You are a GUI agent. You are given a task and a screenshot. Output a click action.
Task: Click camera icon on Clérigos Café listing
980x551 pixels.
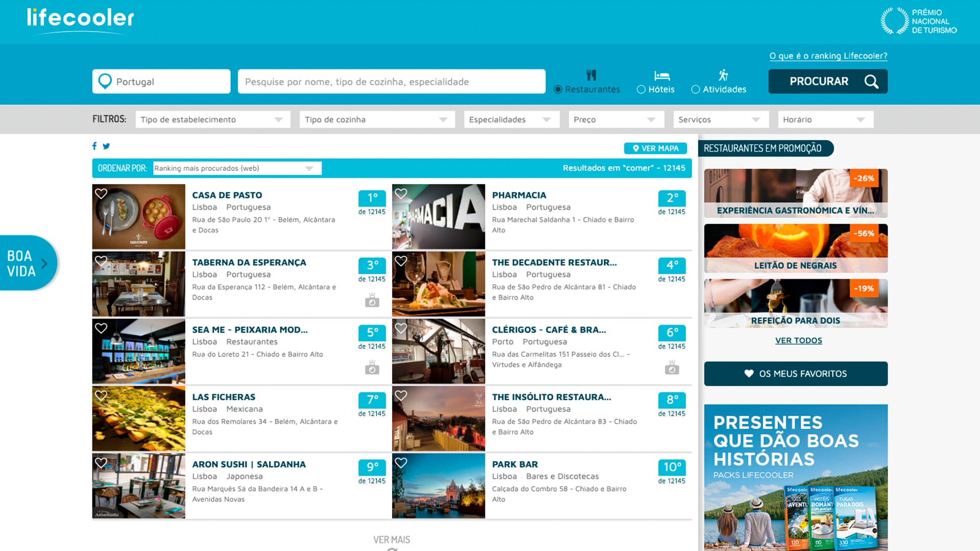coord(672,368)
